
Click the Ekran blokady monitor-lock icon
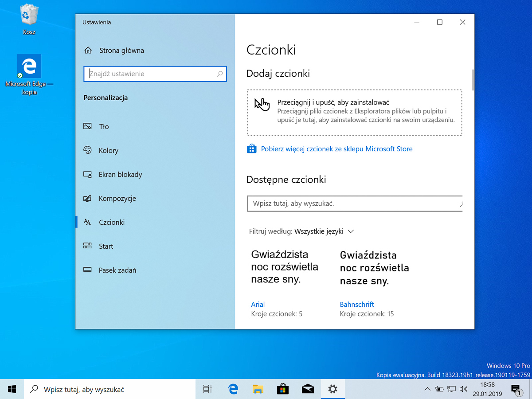[x=87, y=174]
